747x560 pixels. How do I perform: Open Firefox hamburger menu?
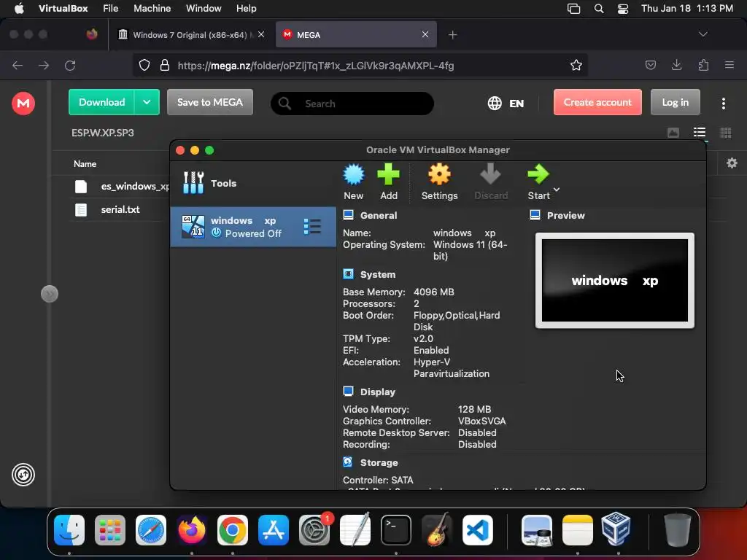click(729, 65)
